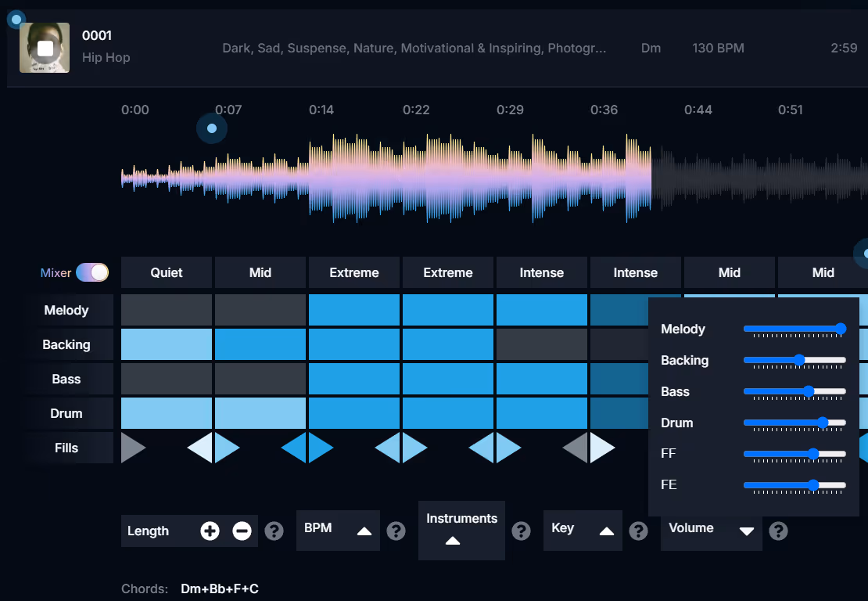
Task: Adjust the Melody volume slider
Action: pyautogui.click(x=795, y=329)
